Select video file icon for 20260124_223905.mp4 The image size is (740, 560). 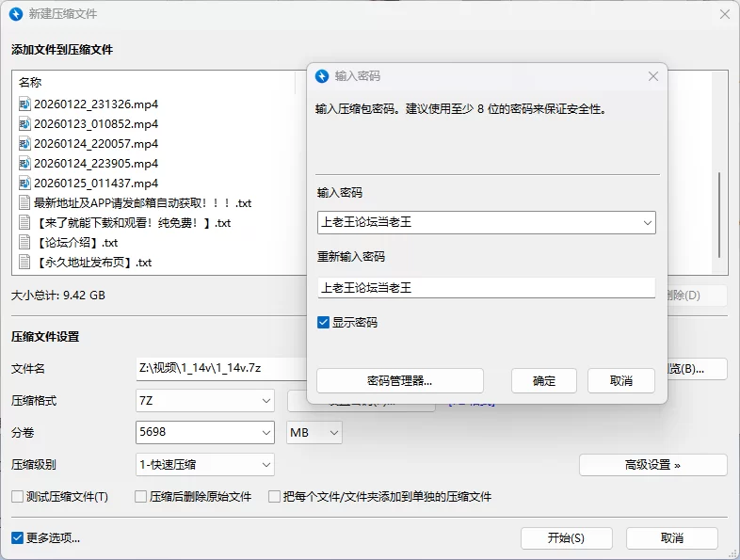[24, 163]
